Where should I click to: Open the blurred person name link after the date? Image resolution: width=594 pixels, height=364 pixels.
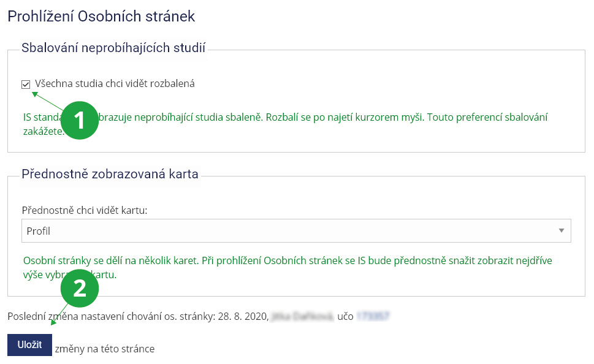[303, 316]
